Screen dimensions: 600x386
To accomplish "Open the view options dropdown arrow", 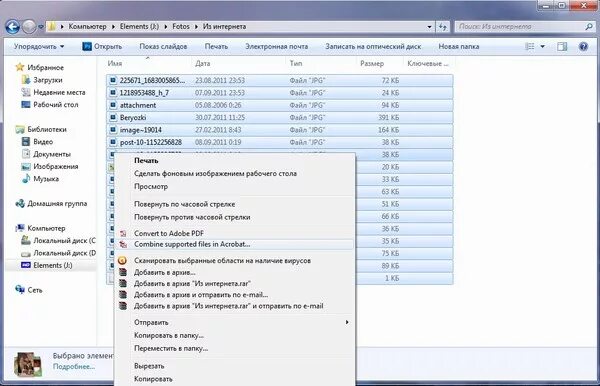I will (x=543, y=46).
